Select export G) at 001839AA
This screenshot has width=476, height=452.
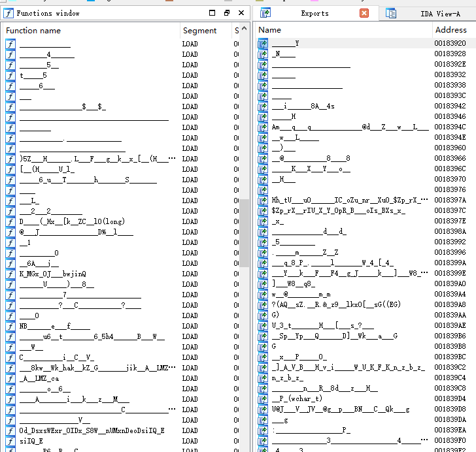[275, 315]
